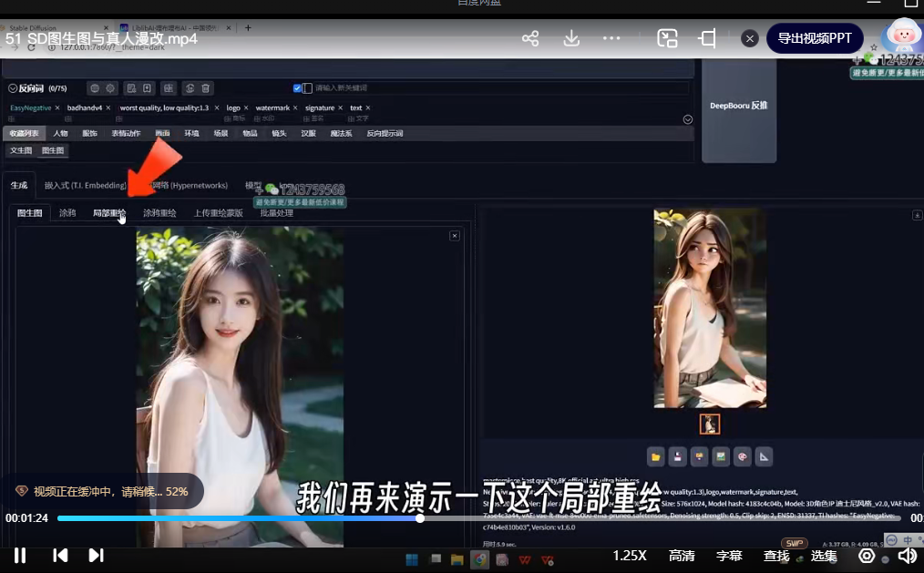Toggle the column layout icon before keyword input
The height and width of the screenshot is (573, 924).
pyautogui.click(x=307, y=88)
